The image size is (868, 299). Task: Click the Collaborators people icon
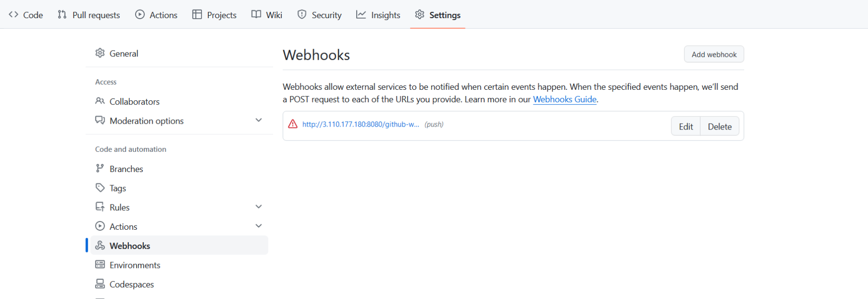(100, 101)
